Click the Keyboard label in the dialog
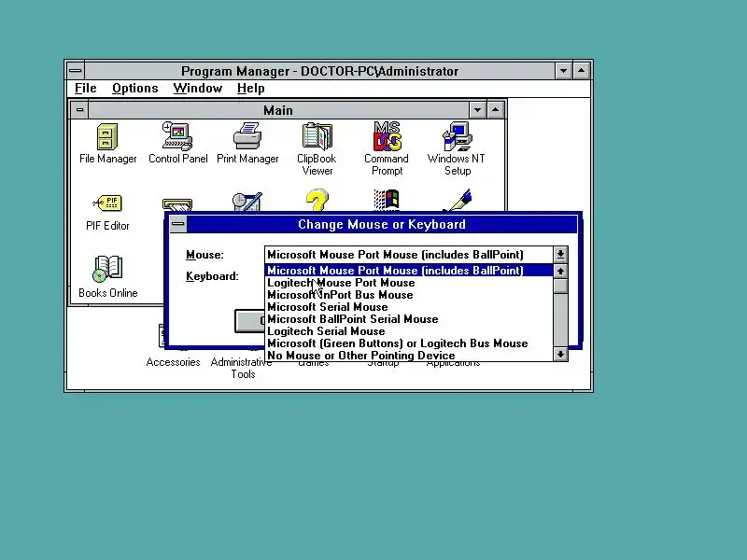747x560 pixels. click(212, 276)
